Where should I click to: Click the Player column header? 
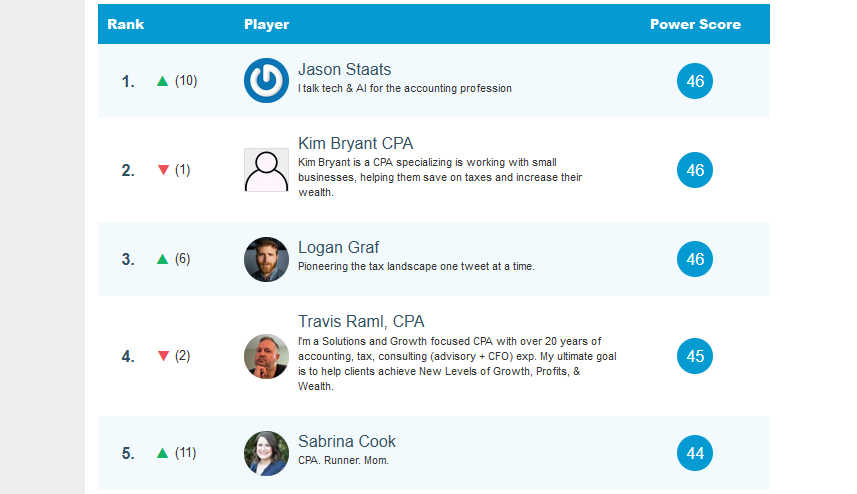point(266,24)
